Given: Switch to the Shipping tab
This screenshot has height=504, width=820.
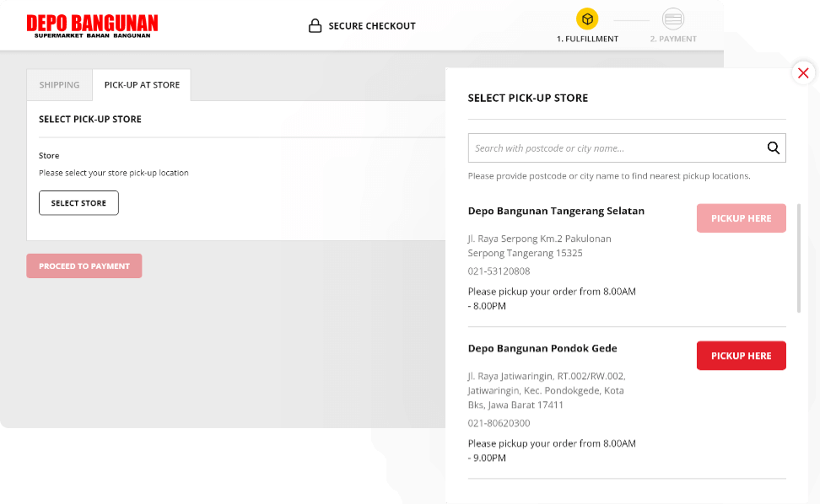Looking at the screenshot, I should tap(59, 85).
